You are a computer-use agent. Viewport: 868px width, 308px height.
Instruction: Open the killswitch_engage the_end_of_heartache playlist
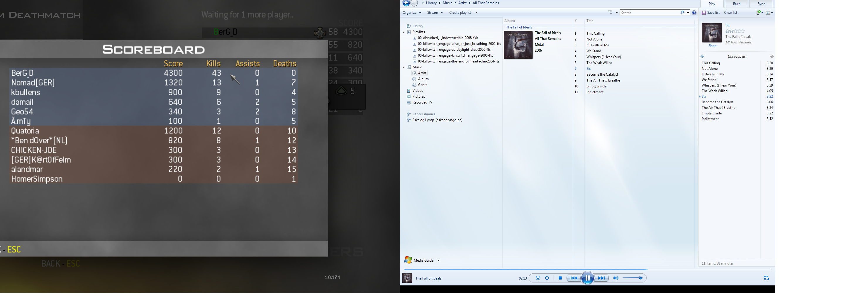pyautogui.click(x=459, y=62)
